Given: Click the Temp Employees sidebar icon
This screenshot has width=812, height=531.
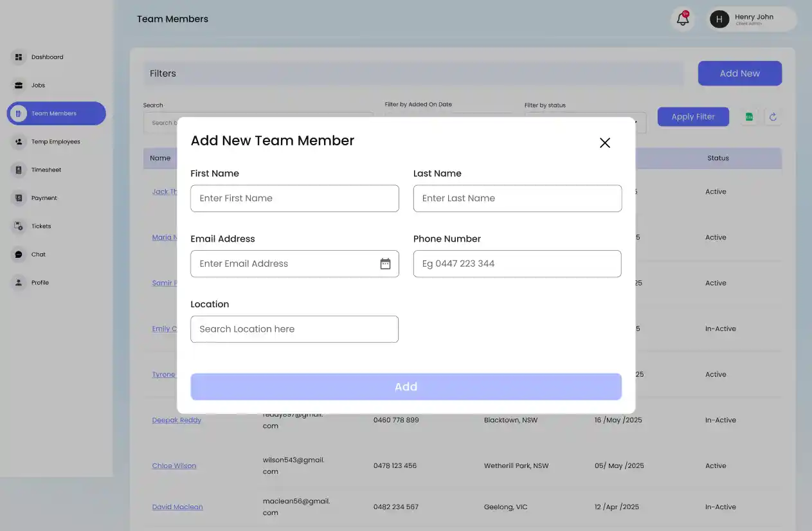Looking at the screenshot, I should (18, 141).
